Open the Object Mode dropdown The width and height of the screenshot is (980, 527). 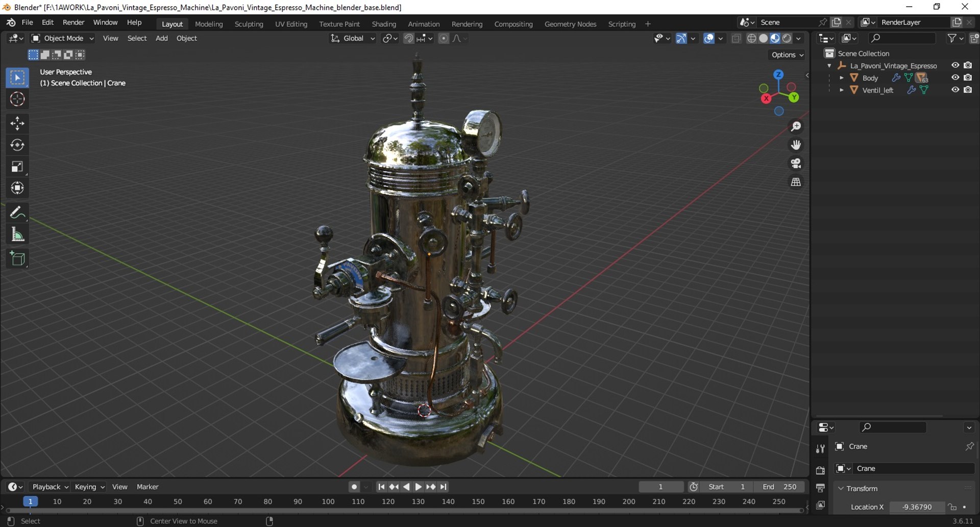(x=63, y=38)
